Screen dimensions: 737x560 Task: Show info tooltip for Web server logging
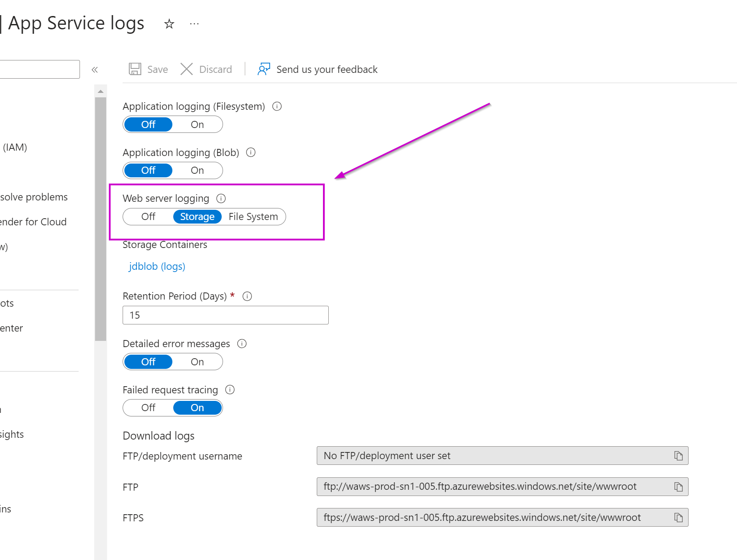tap(221, 198)
